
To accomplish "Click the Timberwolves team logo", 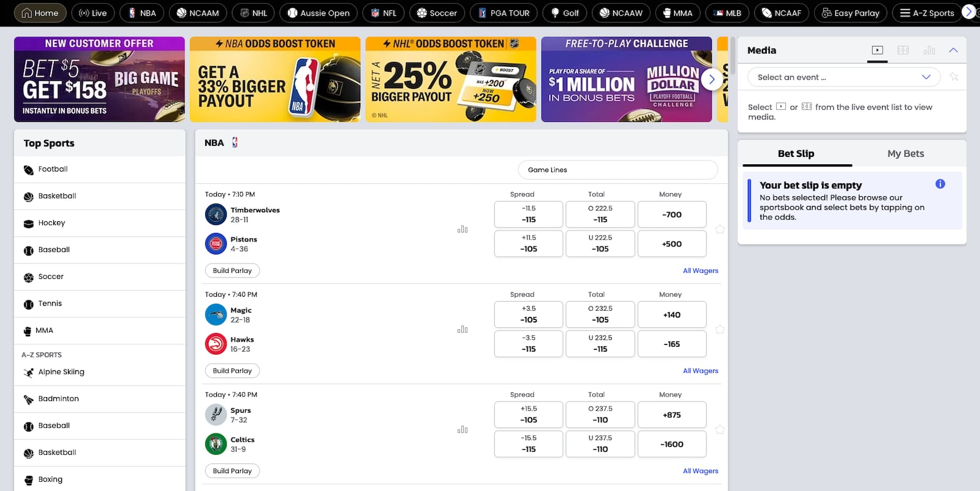I will (x=216, y=215).
